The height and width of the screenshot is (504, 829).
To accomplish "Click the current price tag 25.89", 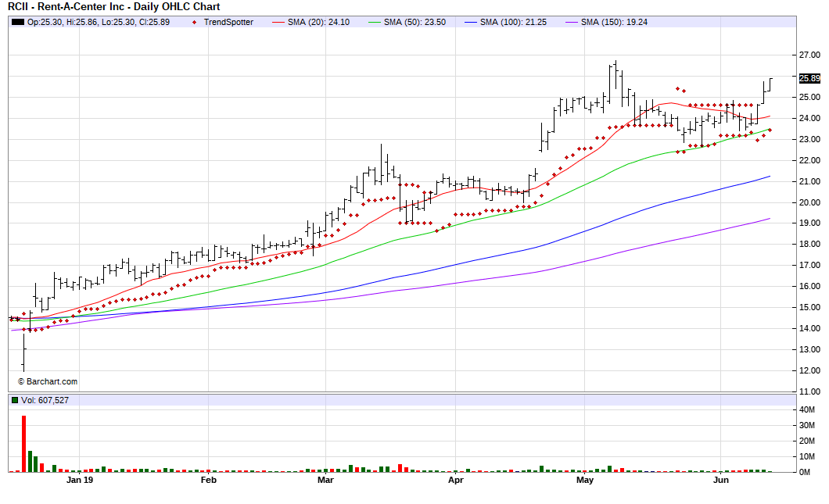I will tap(809, 78).
